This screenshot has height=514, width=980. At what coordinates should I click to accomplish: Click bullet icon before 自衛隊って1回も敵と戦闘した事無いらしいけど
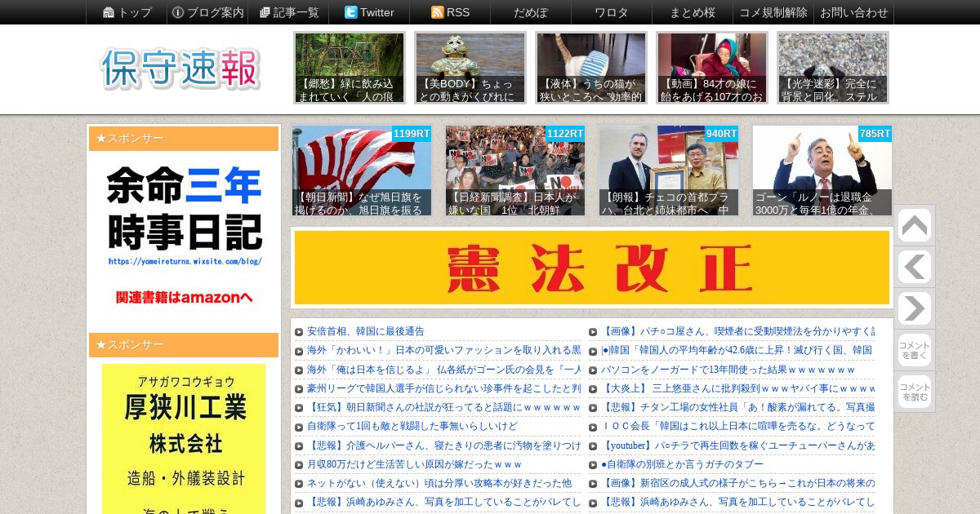click(299, 427)
